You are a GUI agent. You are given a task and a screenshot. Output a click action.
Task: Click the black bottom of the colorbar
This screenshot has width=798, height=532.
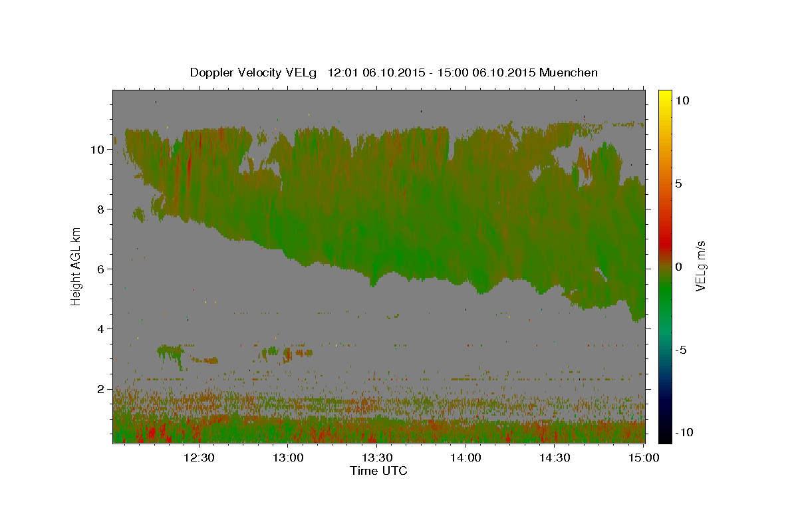coord(664,436)
